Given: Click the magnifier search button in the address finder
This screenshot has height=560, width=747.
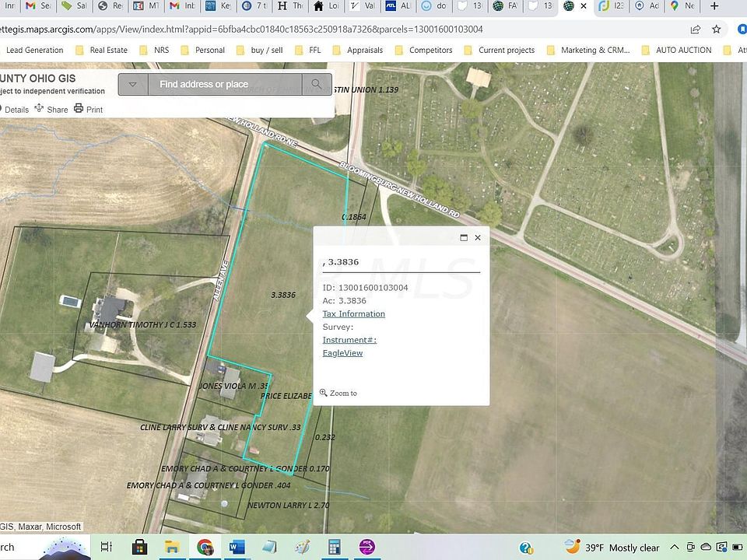Looking at the screenshot, I should [317, 84].
